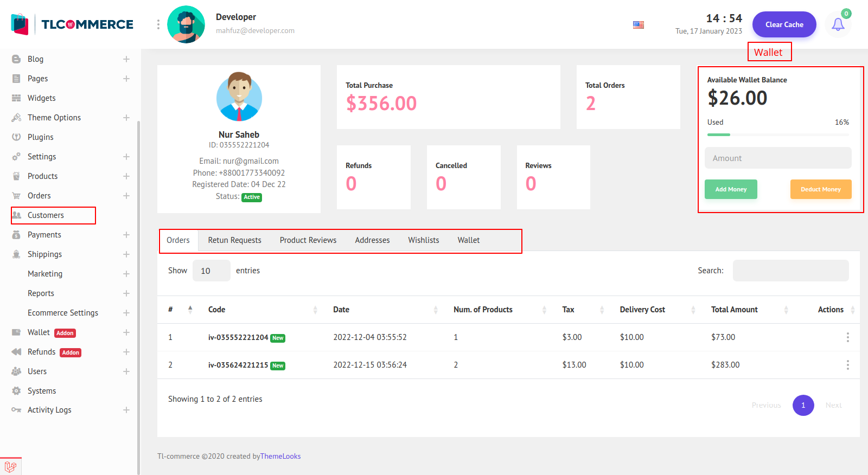Viewport: 868px width, 475px height.
Task: Click the three-dot menu beside developer avatar
Action: 158,24
